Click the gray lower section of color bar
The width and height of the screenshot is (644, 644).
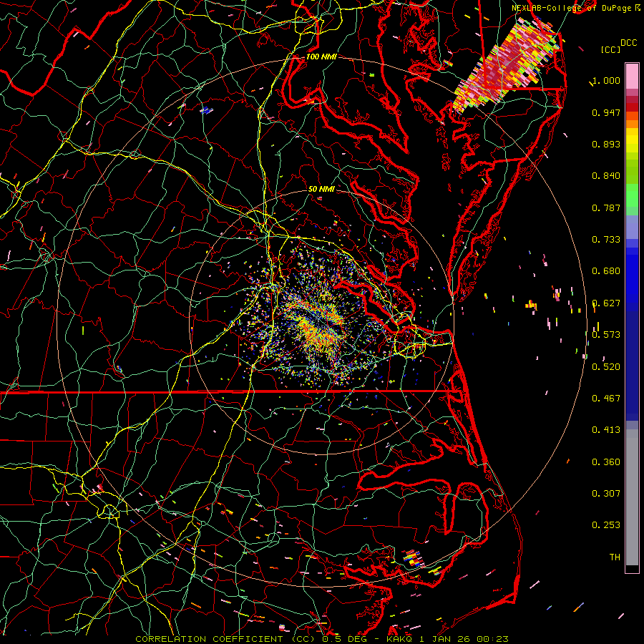632,497
